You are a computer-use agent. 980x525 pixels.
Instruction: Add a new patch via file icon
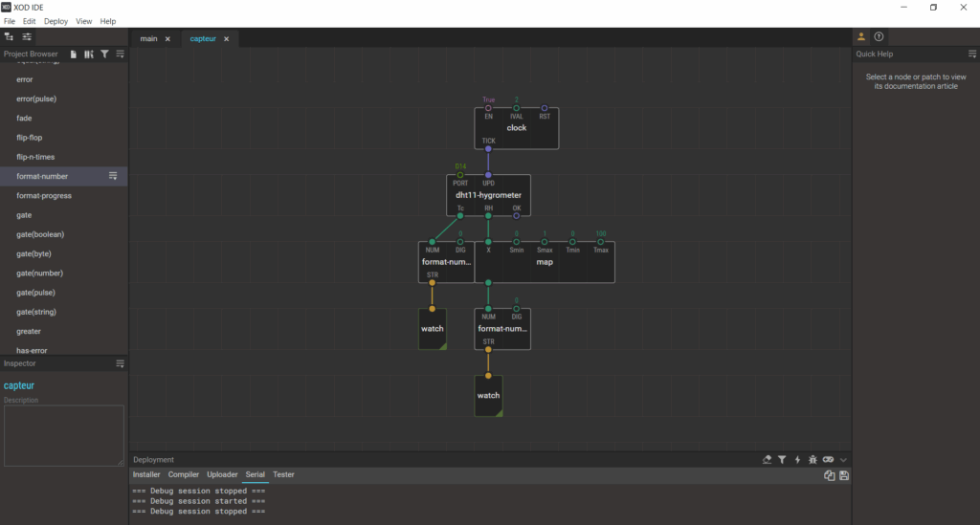click(x=74, y=55)
